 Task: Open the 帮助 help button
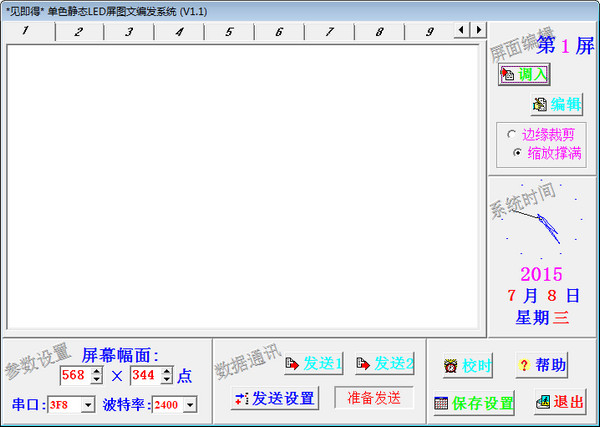pos(541,366)
